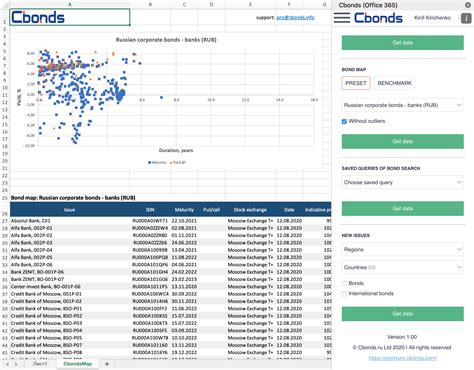Open the Лист1 sheet tab

(x=40, y=364)
